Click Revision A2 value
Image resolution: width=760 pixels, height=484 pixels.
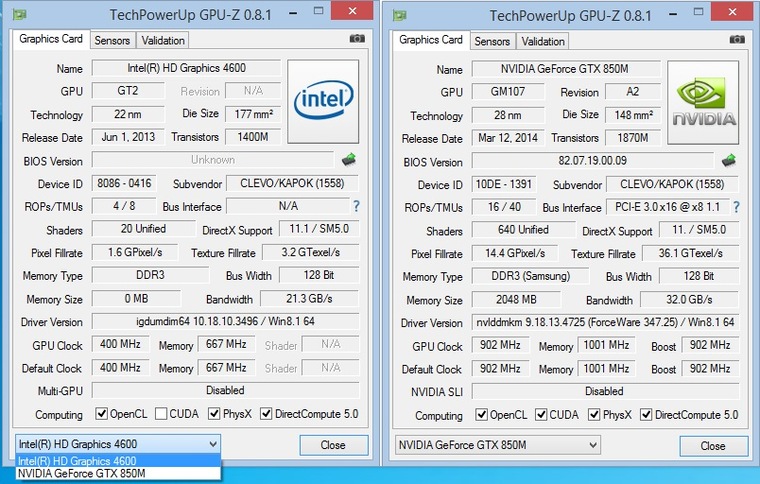pos(633,92)
